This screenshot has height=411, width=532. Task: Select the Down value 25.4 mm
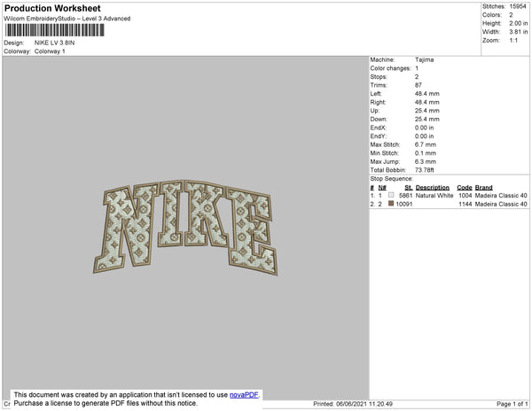(x=426, y=119)
